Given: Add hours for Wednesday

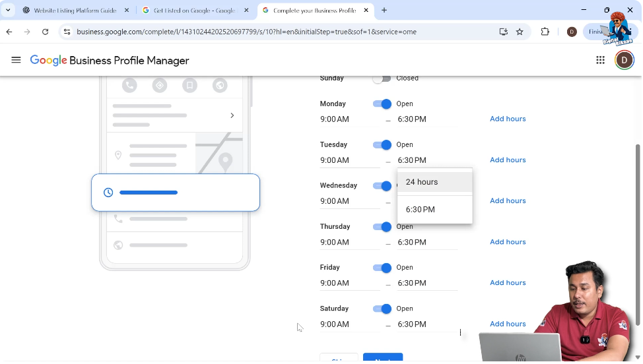Looking at the screenshot, I should tap(508, 200).
